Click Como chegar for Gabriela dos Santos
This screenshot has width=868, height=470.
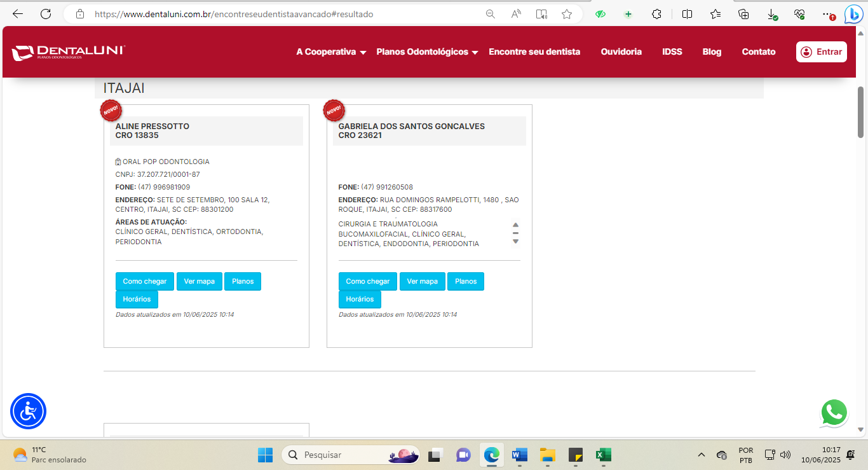[368, 281]
